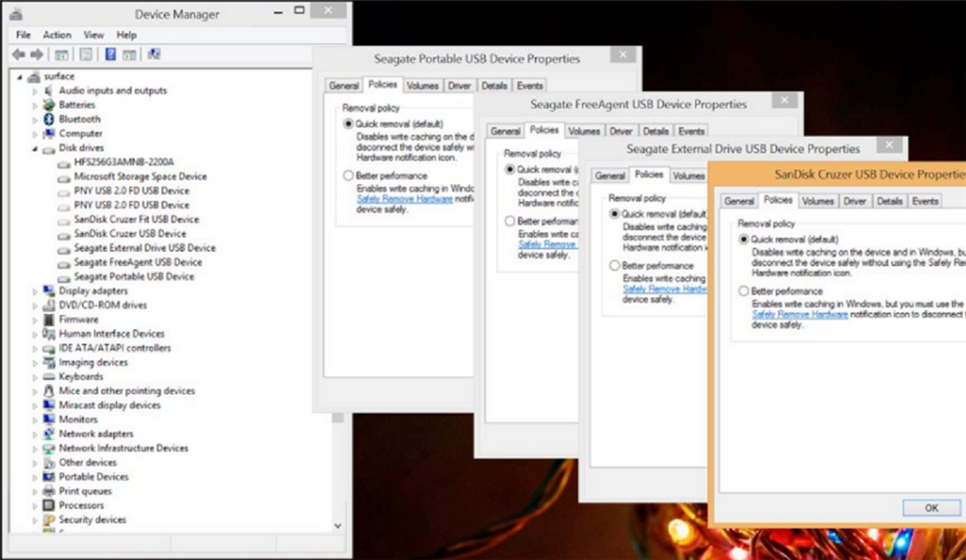Expand the Display adapters node
Screen dimensions: 966x560
click(35, 291)
